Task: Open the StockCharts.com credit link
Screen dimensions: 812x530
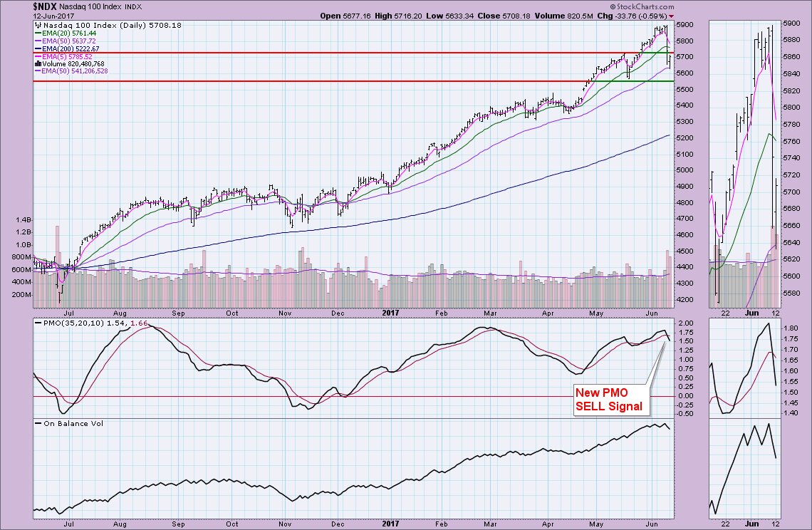Action: 642,6
